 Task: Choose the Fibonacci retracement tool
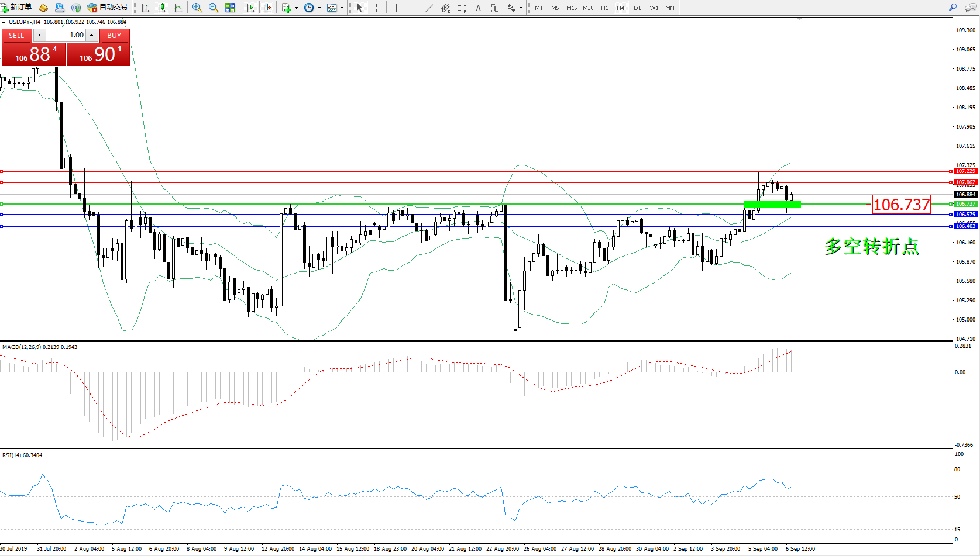click(x=462, y=8)
